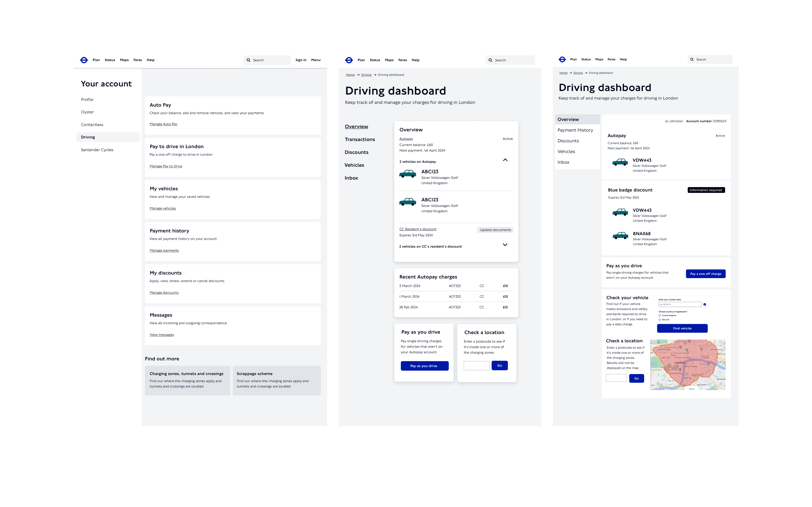Click the first ABC123 car icon in Overview

(x=407, y=174)
